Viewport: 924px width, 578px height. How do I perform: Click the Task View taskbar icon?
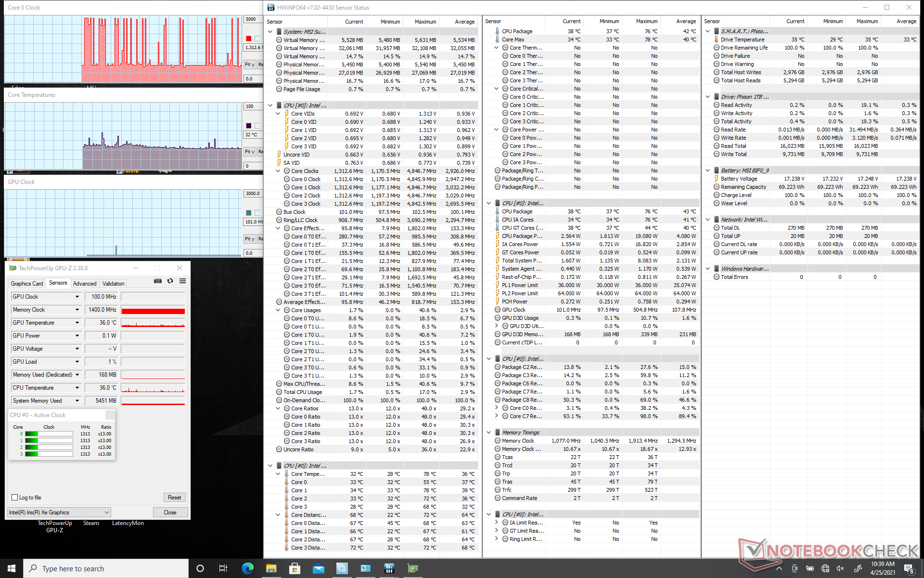point(223,568)
